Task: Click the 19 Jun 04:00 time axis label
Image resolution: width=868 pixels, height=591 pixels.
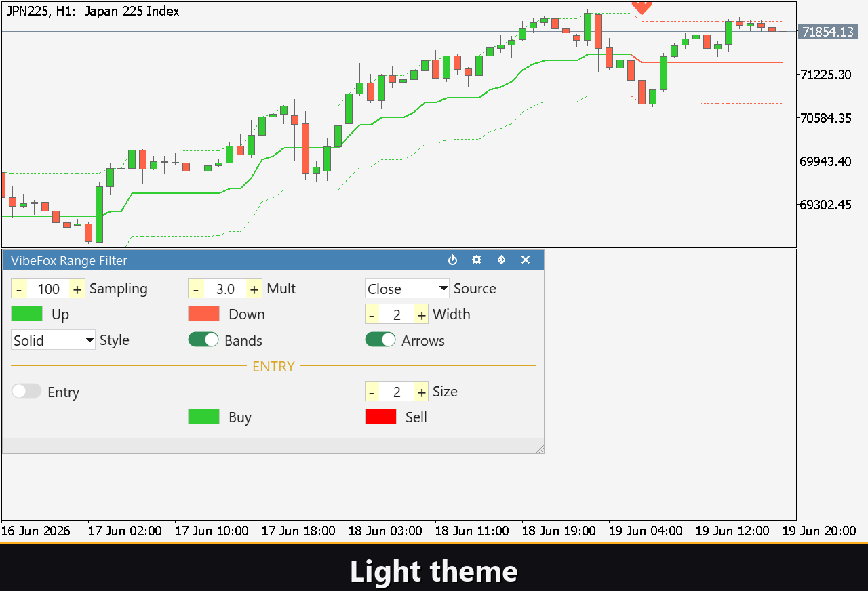Action: click(646, 531)
